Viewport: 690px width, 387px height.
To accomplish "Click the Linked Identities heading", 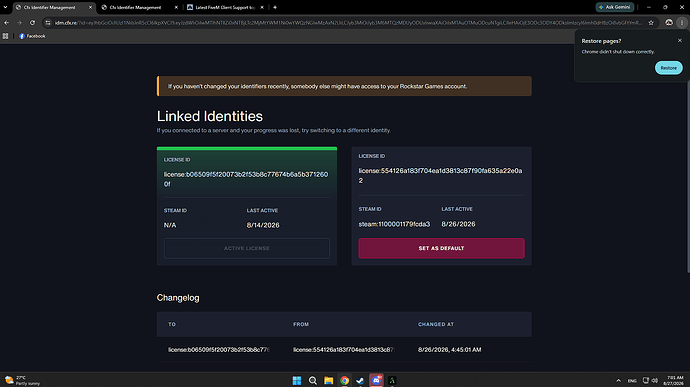I will pyautogui.click(x=209, y=116).
